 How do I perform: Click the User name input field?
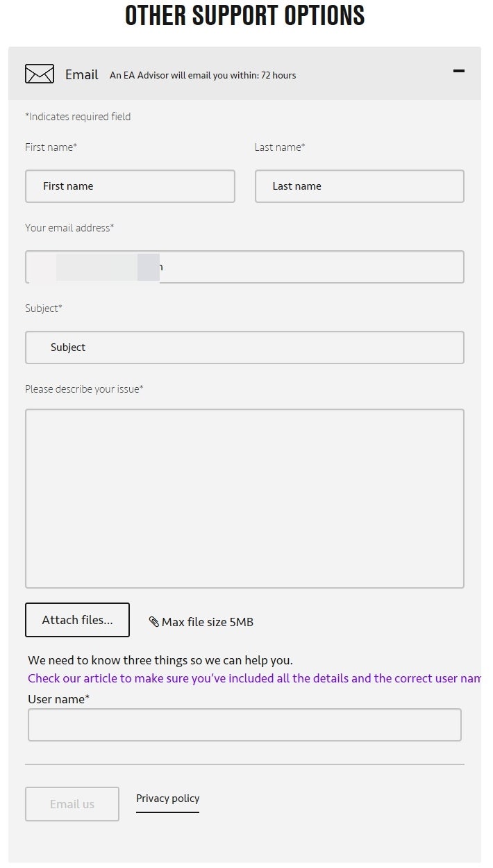244,725
